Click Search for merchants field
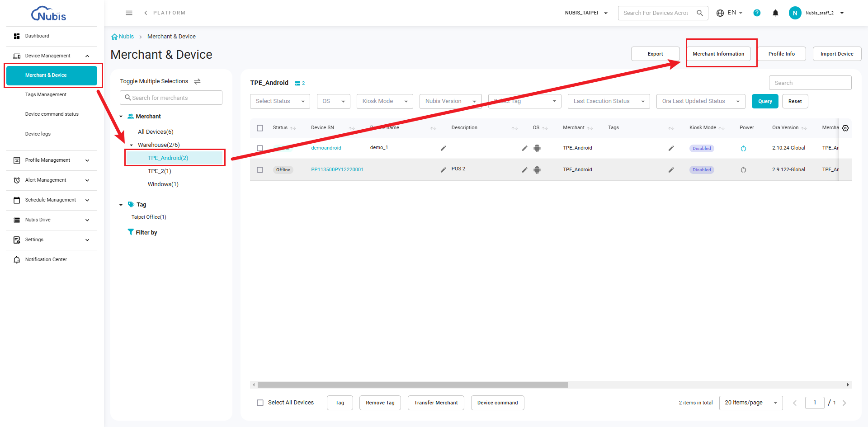This screenshot has height=427, width=868. pos(171,98)
